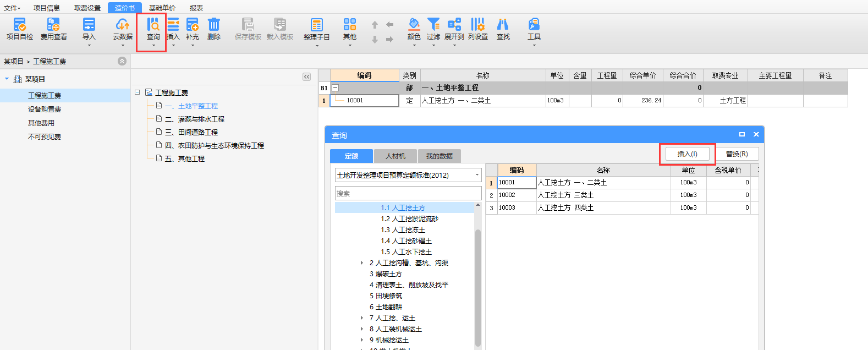Select the 整理子目 toolbar icon
The height and width of the screenshot is (350, 868).
pyautogui.click(x=316, y=25)
